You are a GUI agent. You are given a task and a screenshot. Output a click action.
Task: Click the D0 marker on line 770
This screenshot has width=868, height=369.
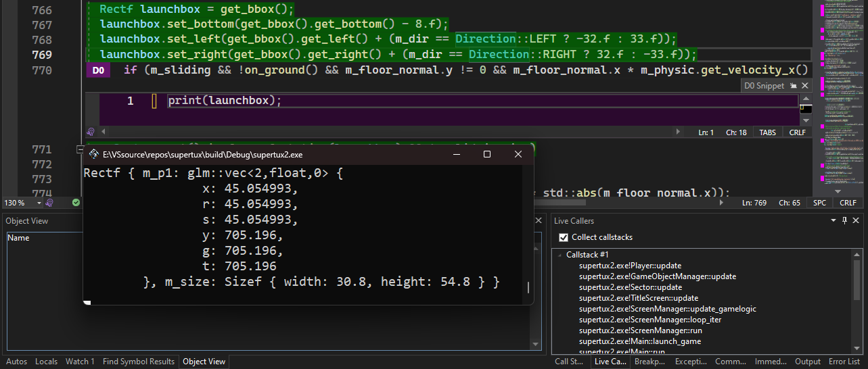pos(98,70)
